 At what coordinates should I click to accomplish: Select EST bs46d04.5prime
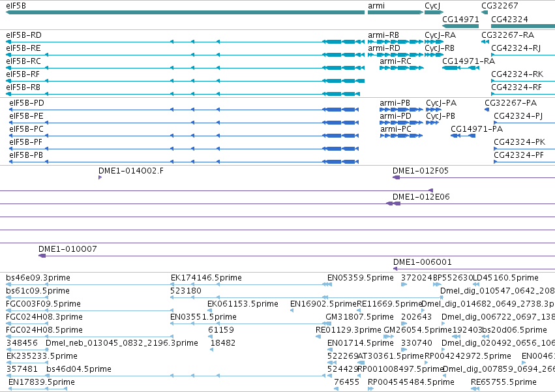187,376
